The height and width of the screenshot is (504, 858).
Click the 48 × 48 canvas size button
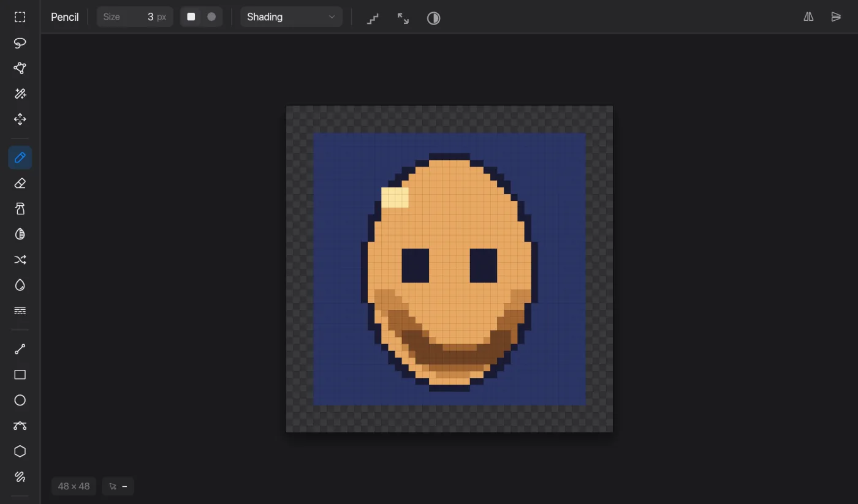pyautogui.click(x=74, y=486)
